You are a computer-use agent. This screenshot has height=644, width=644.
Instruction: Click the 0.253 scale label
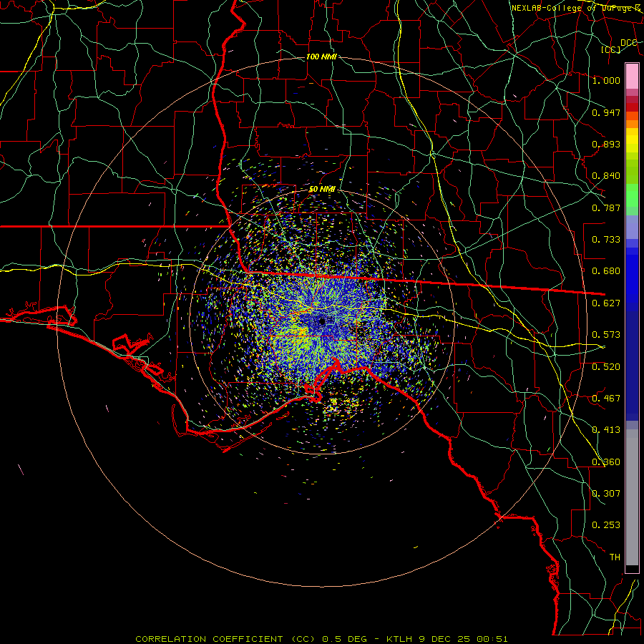click(x=606, y=525)
